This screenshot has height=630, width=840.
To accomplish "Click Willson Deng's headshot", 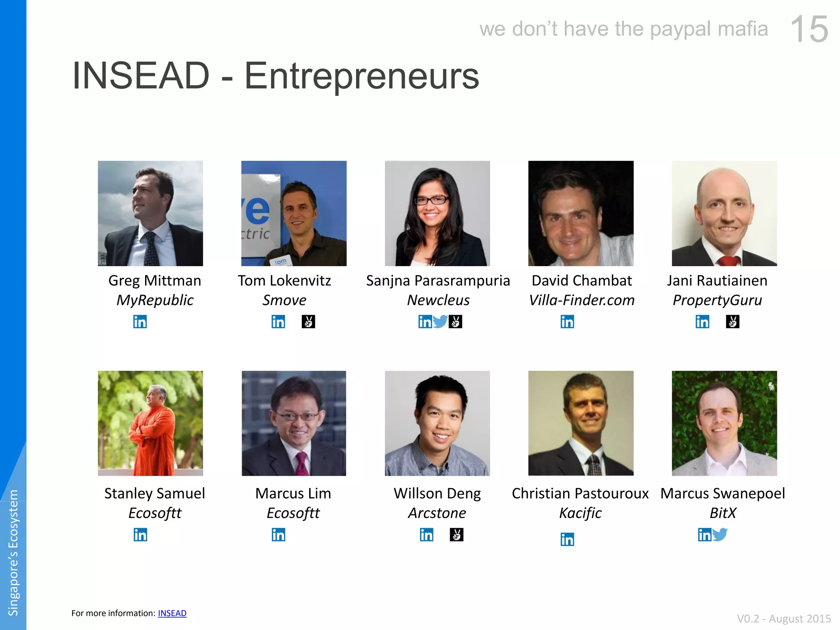I will (x=437, y=423).
